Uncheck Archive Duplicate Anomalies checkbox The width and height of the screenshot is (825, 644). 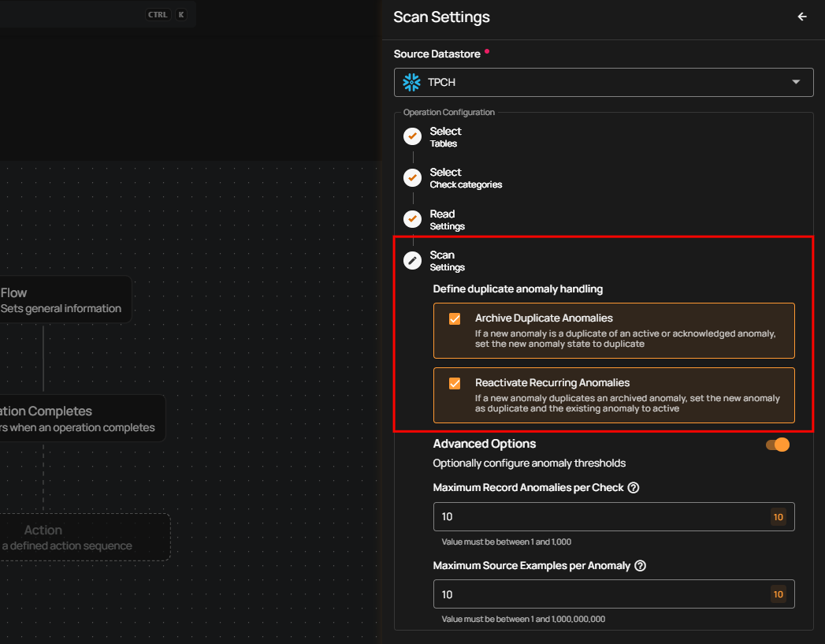point(455,318)
